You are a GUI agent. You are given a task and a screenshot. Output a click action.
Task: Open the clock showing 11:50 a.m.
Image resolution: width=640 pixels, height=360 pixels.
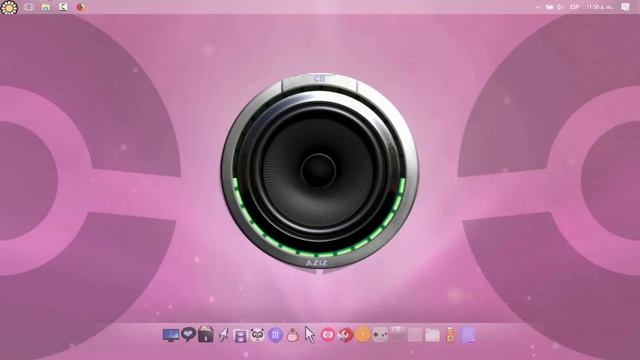pyautogui.click(x=599, y=7)
